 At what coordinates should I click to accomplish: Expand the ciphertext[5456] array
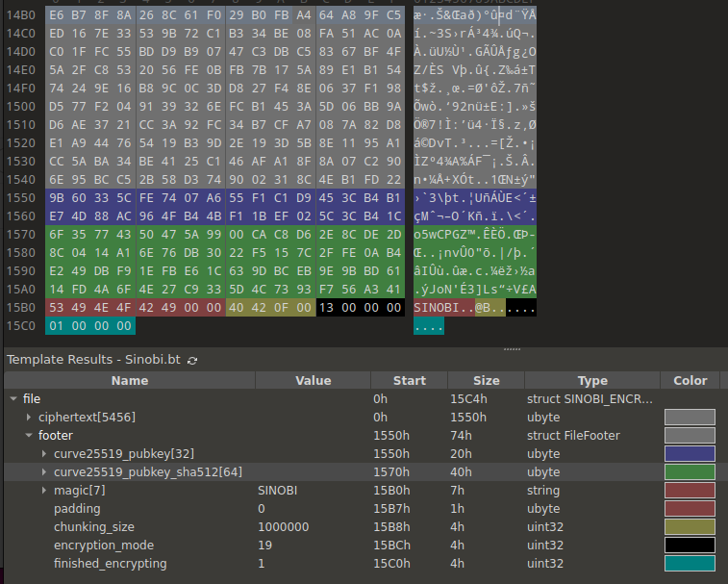29,418
